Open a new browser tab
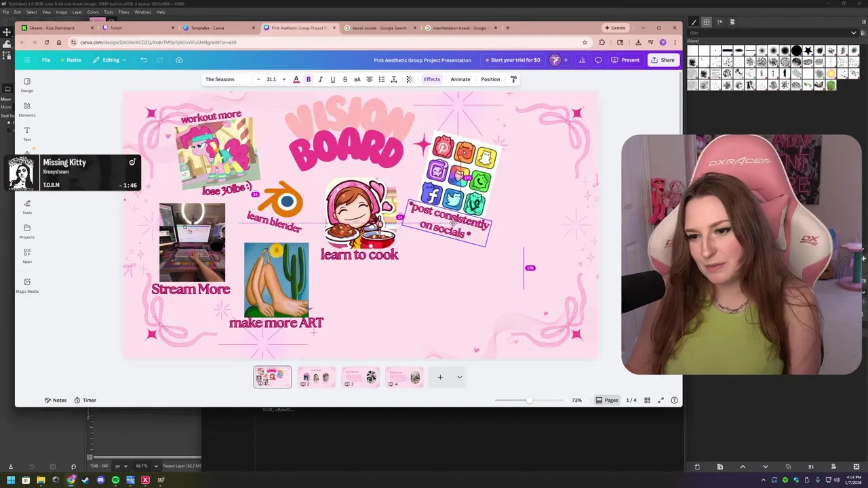Image resolution: width=868 pixels, height=488 pixels. pyautogui.click(x=507, y=28)
